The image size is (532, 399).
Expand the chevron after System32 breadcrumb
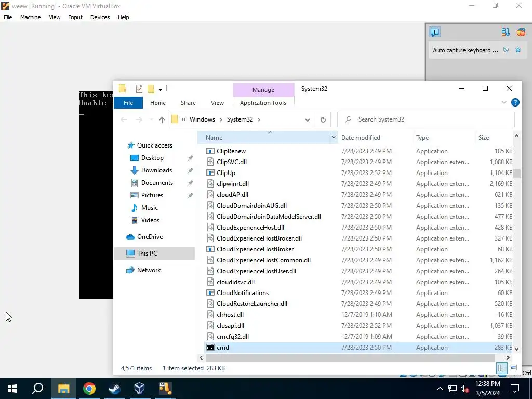(259, 119)
